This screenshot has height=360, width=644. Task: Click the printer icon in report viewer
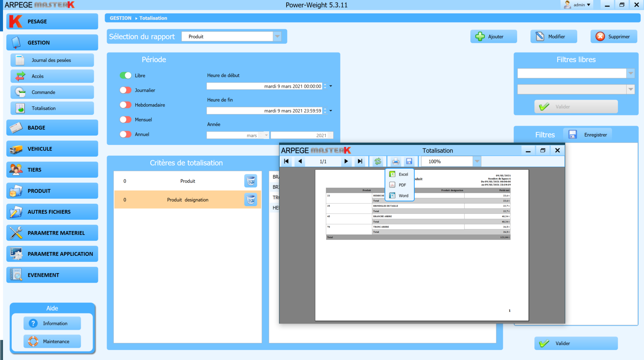(x=396, y=162)
